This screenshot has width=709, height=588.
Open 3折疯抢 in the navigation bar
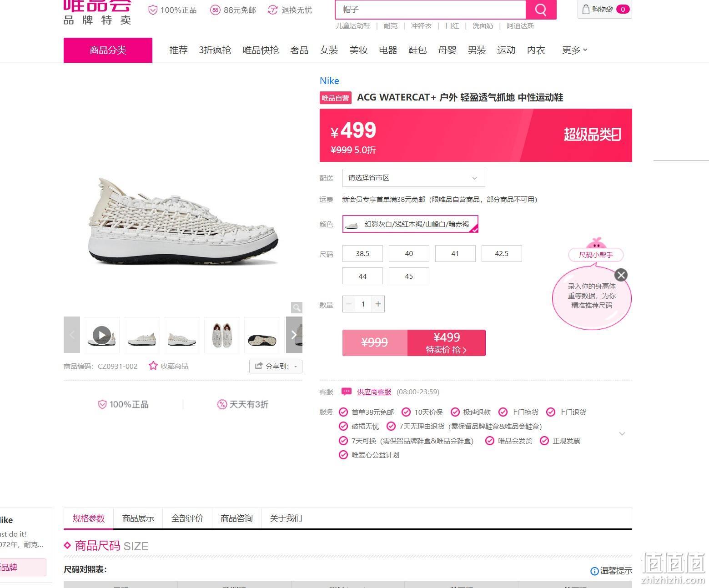(x=215, y=50)
